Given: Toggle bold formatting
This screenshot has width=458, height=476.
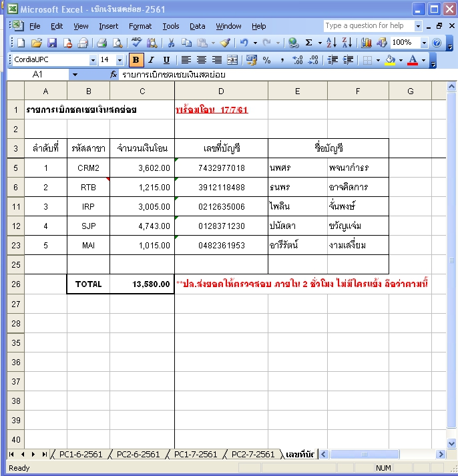Looking at the screenshot, I should pos(136,60).
